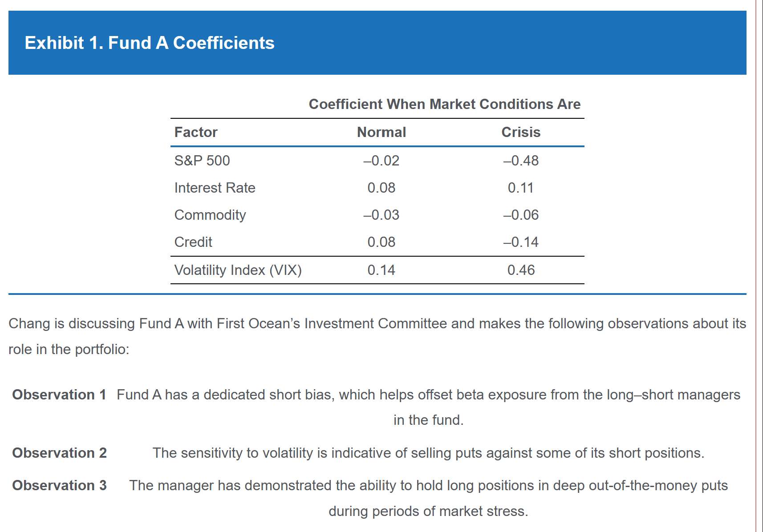763x532 pixels.
Task: Select the Credit row label
Action: click(x=193, y=242)
